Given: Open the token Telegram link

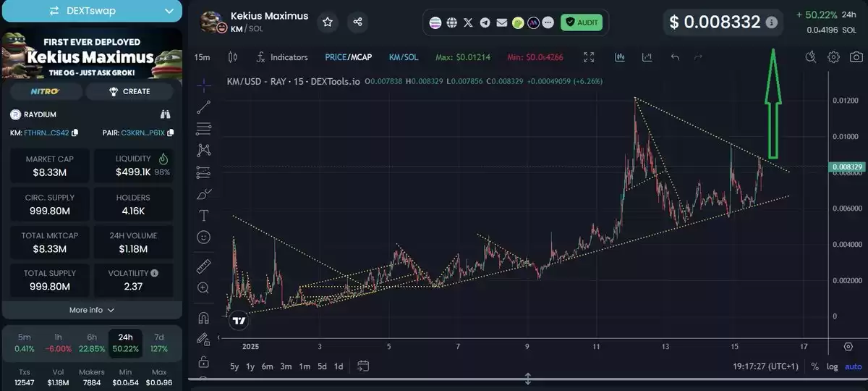Looking at the screenshot, I should point(485,22).
